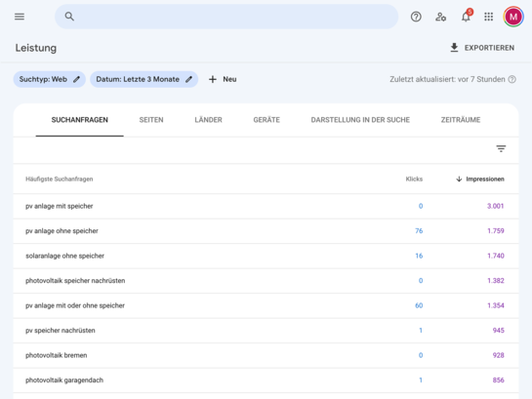Click query 'pv speicher nachrüsten'
The height and width of the screenshot is (399, 532).
[x=61, y=331]
